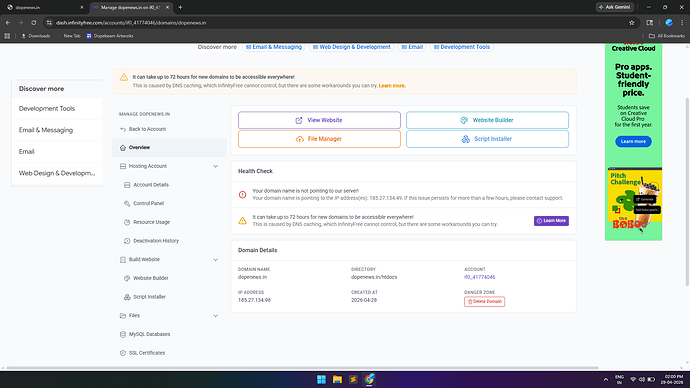Select Overview in the manage sidebar

(x=169, y=147)
